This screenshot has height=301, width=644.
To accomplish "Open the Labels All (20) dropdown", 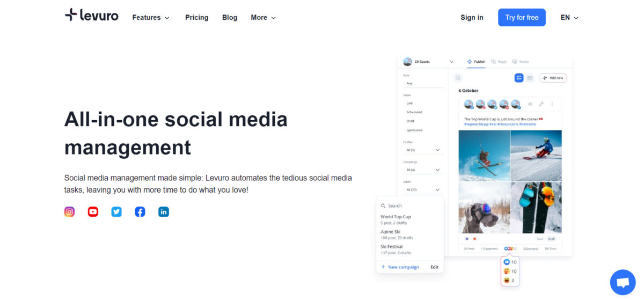I will coord(423,190).
